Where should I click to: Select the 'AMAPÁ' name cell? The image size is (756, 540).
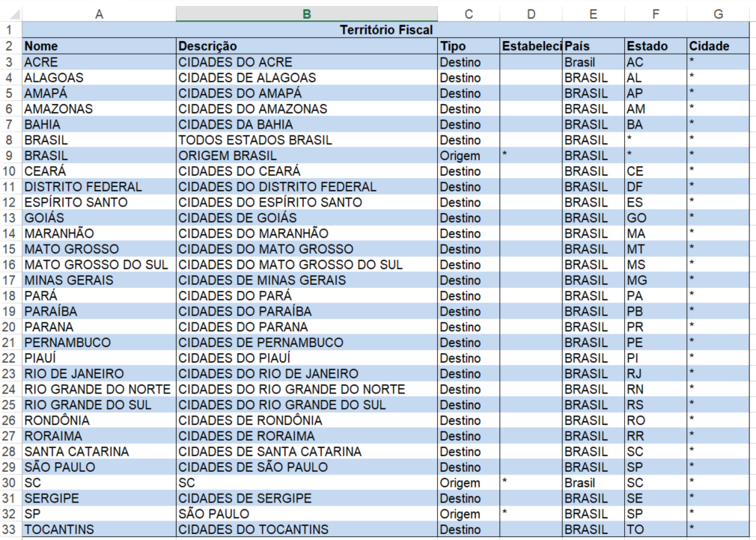(99, 93)
